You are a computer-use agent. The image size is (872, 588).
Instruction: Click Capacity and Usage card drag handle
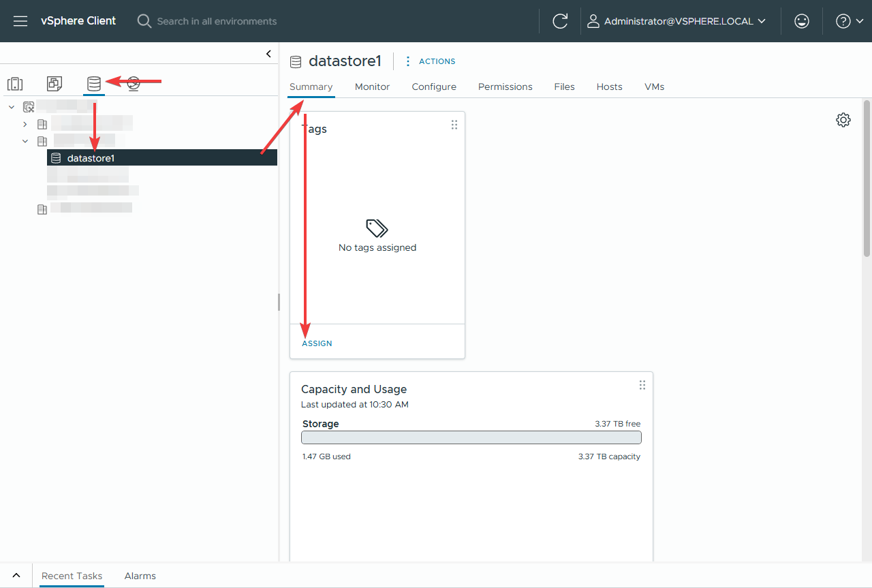click(642, 385)
